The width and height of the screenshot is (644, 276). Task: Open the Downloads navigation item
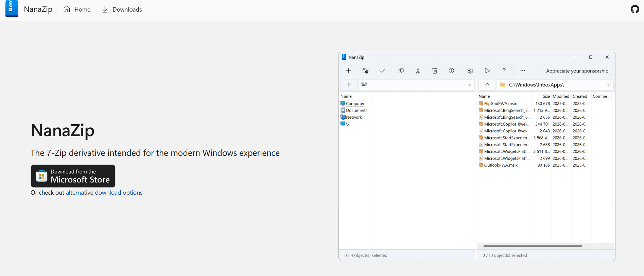122,10
